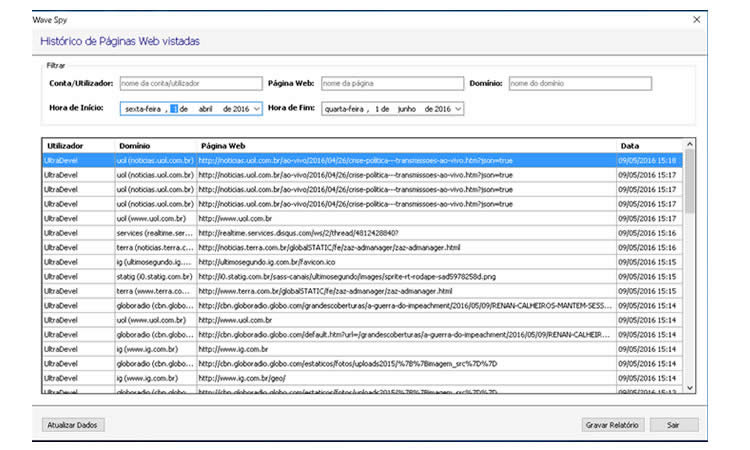Select the realtime.services.disqus.com row
The image size is (750, 450).
[x=360, y=232]
